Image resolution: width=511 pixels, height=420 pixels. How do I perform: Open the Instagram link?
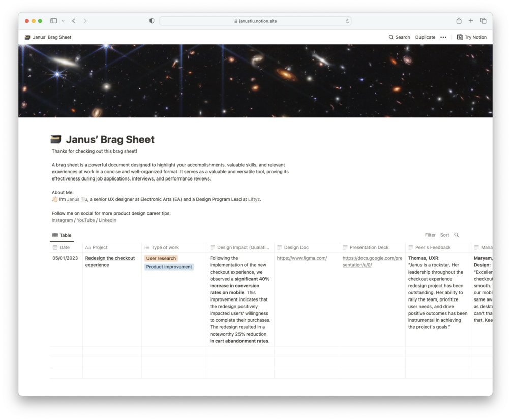[62, 220]
